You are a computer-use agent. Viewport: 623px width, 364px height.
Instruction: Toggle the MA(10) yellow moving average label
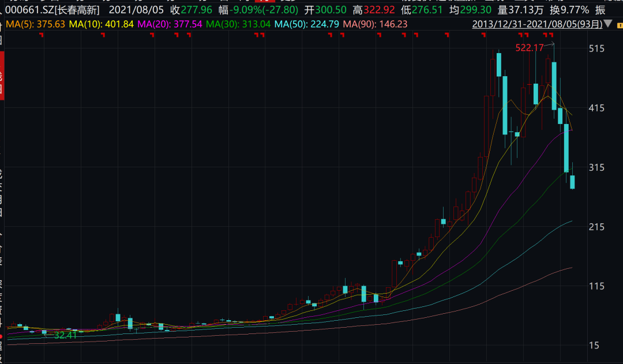point(102,24)
